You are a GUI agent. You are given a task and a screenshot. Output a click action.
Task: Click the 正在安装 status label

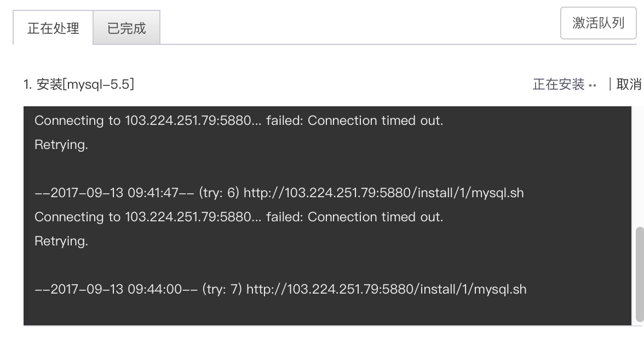[559, 84]
